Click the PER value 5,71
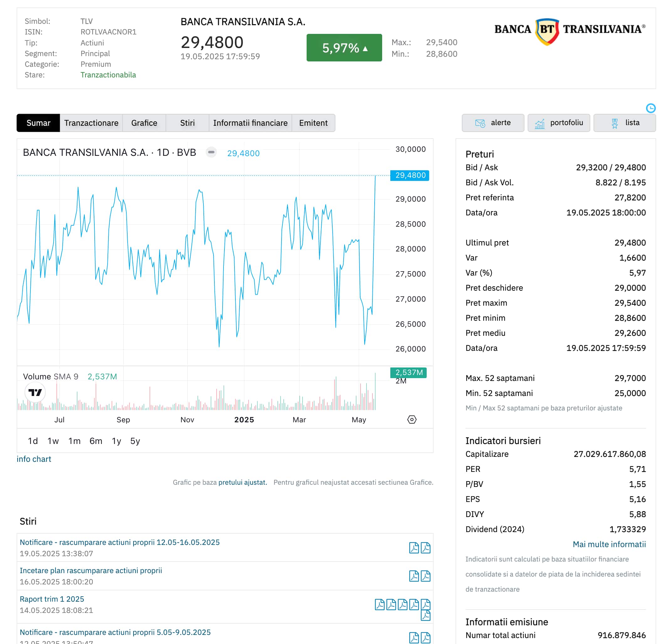 pyautogui.click(x=638, y=469)
